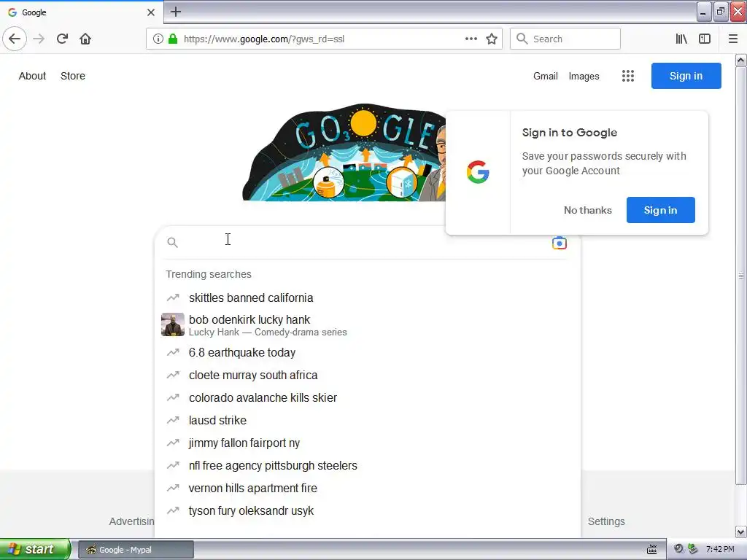Select suggestion lausd strike
Screen dimensions: 747x560
click(367, 421)
